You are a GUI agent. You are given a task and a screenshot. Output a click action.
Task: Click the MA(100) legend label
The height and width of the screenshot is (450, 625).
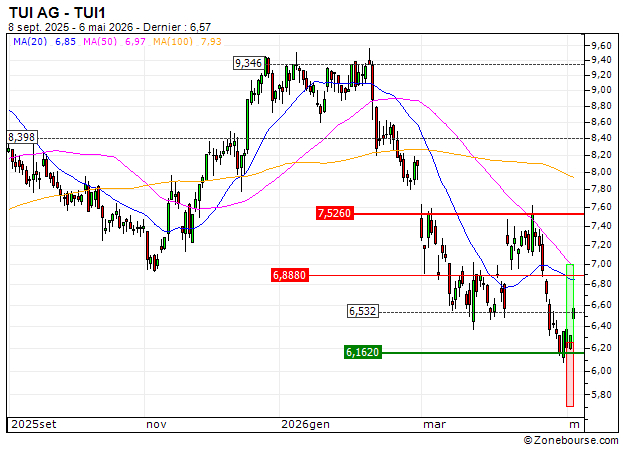click(x=173, y=41)
